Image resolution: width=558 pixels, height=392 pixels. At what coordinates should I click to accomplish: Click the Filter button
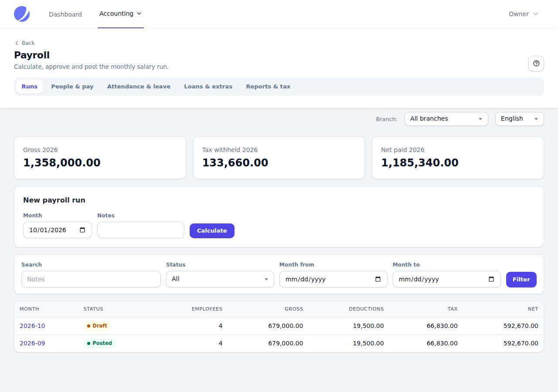point(521,280)
